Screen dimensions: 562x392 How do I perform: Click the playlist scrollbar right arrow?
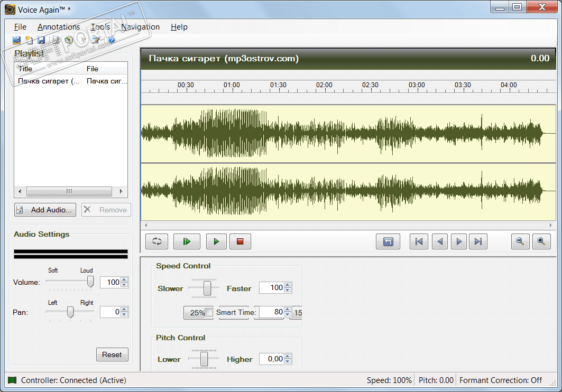click(121, 191)
